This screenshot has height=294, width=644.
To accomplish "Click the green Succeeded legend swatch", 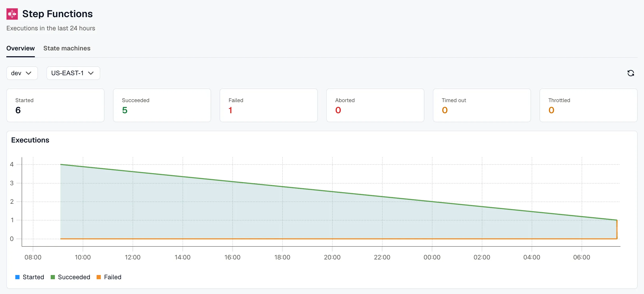I will (53, 277).
